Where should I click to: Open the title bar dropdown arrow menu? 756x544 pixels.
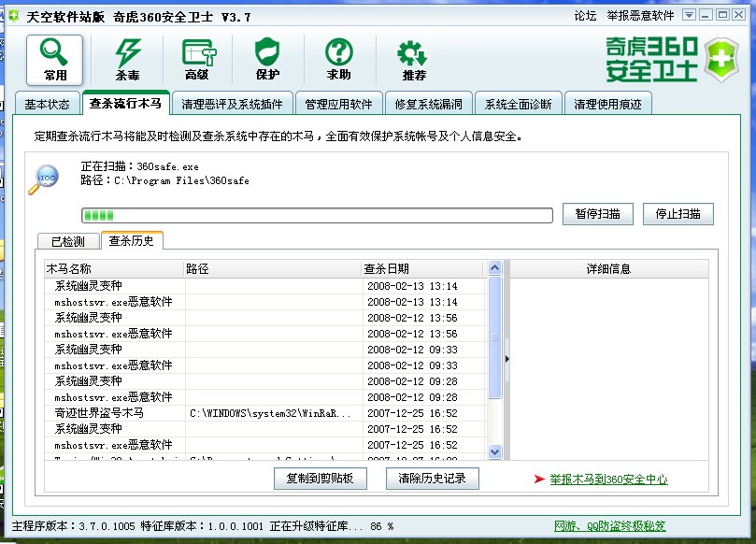(689, 16)
